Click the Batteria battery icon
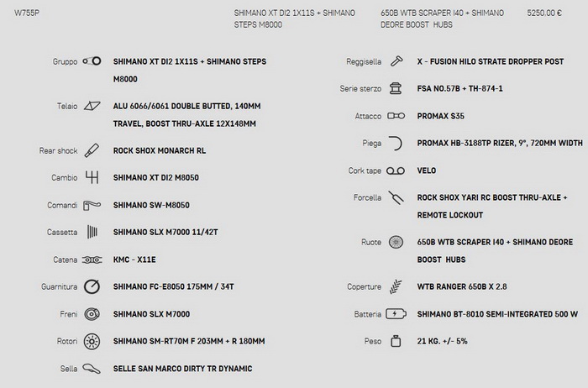 point(396,314)
